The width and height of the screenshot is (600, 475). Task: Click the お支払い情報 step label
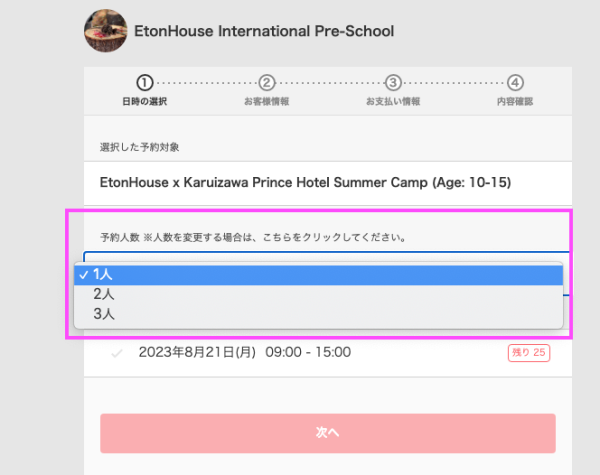(x=393, y=101)
